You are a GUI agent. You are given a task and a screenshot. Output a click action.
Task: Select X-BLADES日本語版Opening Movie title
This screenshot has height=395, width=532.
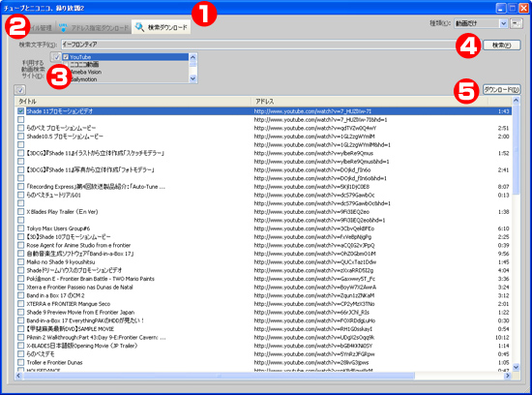coord(82,346)
